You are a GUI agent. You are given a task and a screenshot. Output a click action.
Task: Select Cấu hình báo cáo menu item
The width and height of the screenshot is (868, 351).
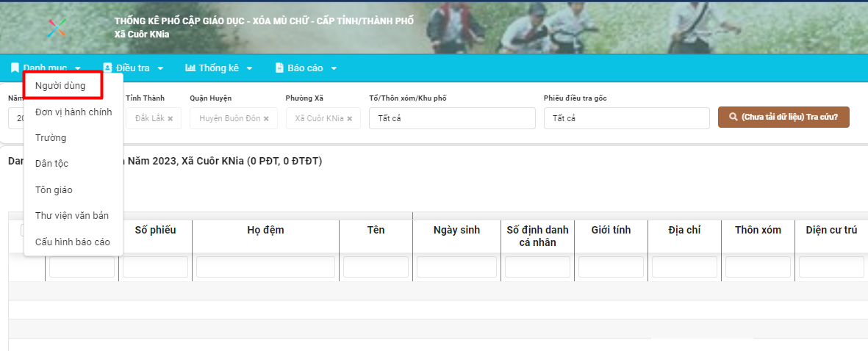point(72,242)
